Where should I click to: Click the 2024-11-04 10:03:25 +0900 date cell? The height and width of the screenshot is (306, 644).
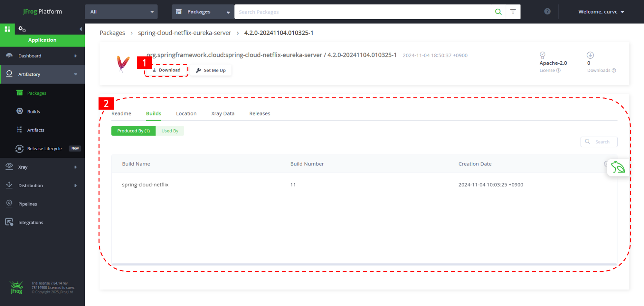coord(491,185)
